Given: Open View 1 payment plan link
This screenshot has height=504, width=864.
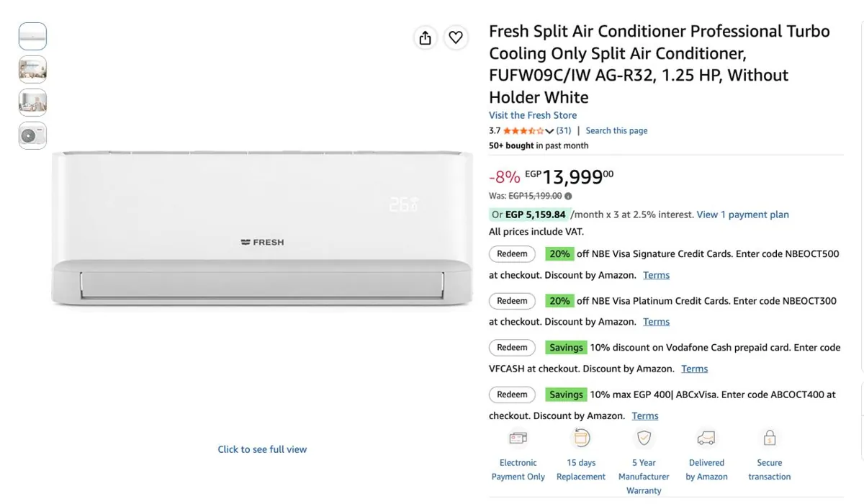Looking at the screenshot, I should pos(743,215).
